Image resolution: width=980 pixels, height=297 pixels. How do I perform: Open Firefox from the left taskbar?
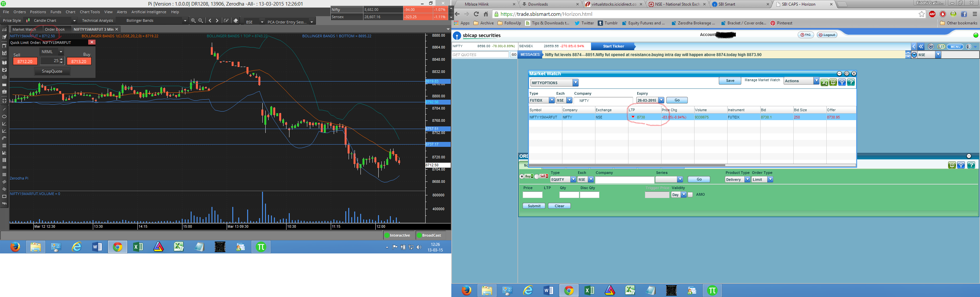(15, 247)
